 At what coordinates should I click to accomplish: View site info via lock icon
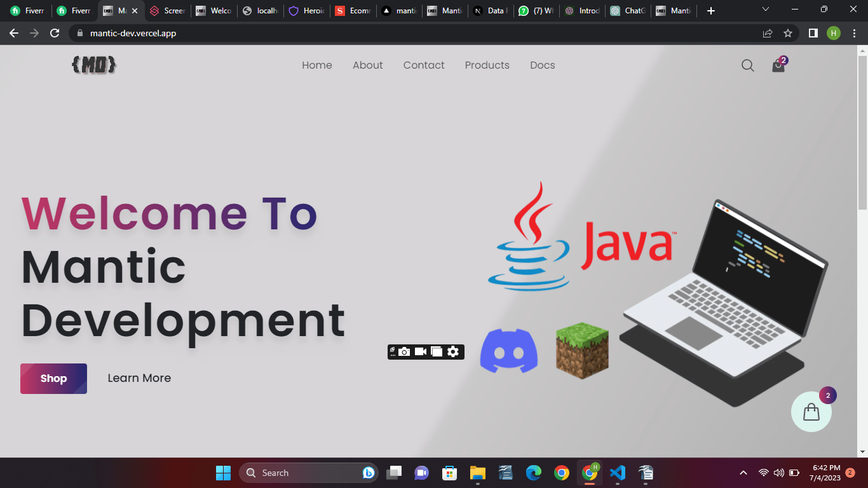pyautogui.click(x=80, y=33)
